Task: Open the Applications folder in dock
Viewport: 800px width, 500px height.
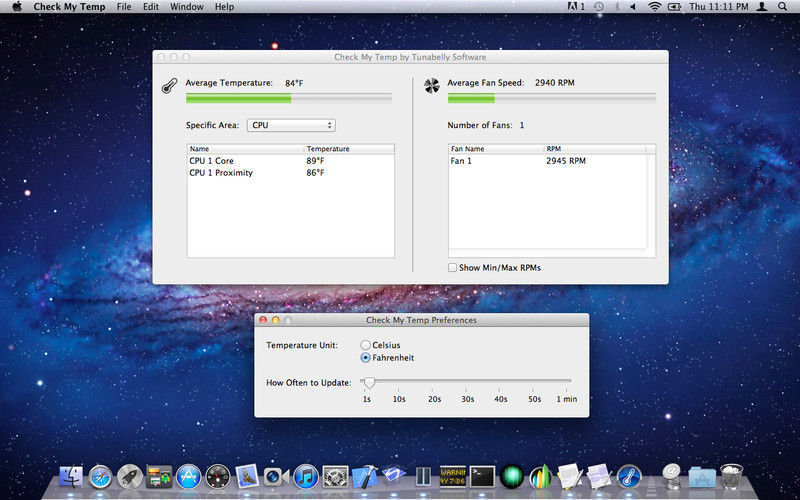Action: (702, 478)
